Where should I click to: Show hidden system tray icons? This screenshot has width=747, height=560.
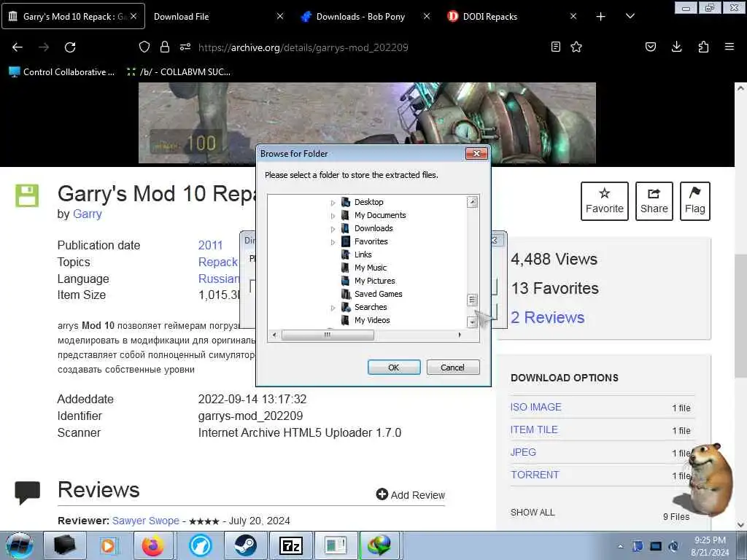coord(620,546)
